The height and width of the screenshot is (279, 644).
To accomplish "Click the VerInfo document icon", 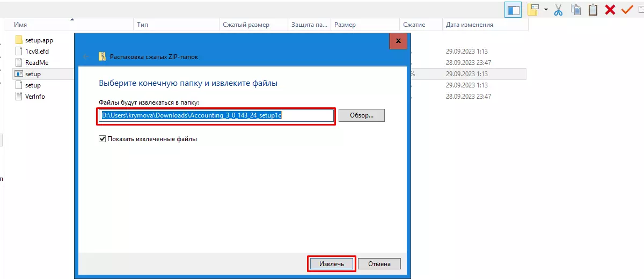I will [19, 97].
